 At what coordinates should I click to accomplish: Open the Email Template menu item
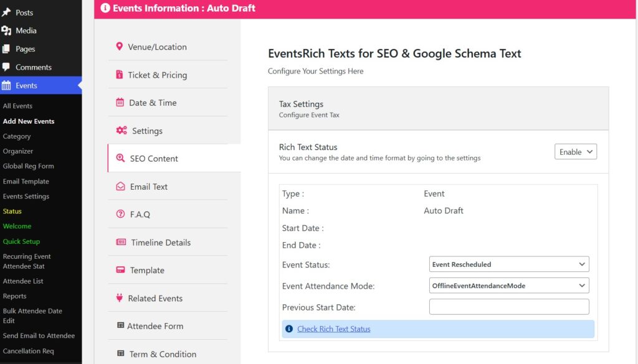26,181
